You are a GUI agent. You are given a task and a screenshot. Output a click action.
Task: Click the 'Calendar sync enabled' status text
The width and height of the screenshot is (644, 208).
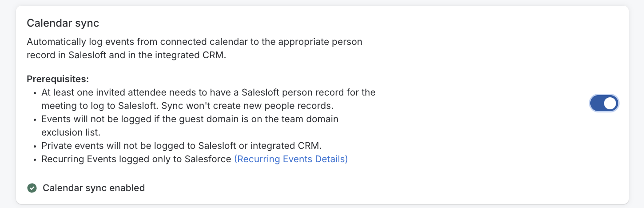tap(94, 188)
